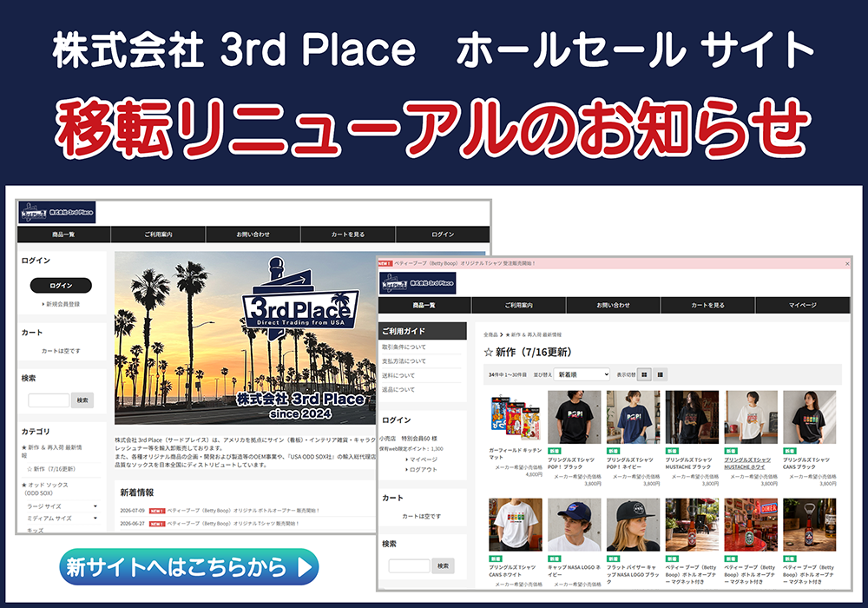The width and height of the screenshot is (868, 608).
Task: Click 保有web限定ポイント: 1,300 text
Action: [411, 448]
